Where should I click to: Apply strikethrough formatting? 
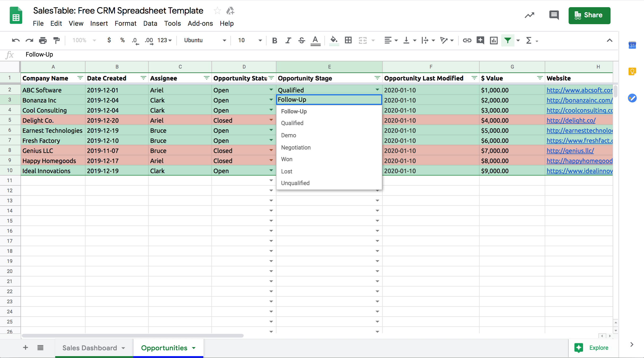(302, 40)
